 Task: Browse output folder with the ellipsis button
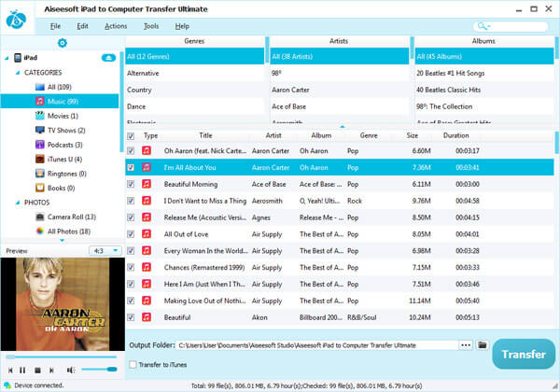[x=466, y=345]
